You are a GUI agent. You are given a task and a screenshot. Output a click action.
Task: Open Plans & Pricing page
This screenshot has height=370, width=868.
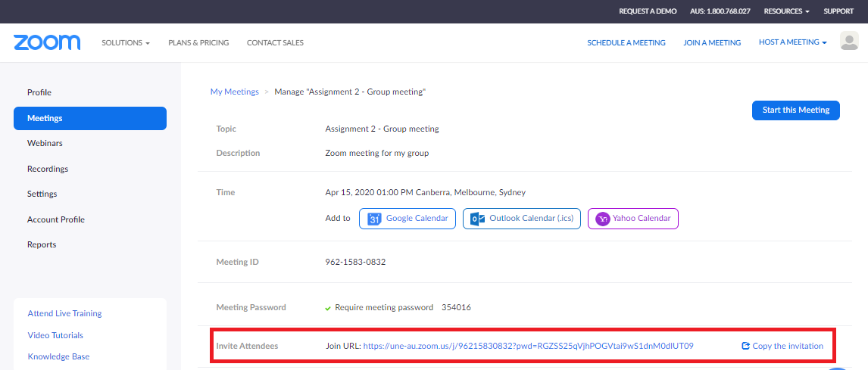click(x=198, y=42)
